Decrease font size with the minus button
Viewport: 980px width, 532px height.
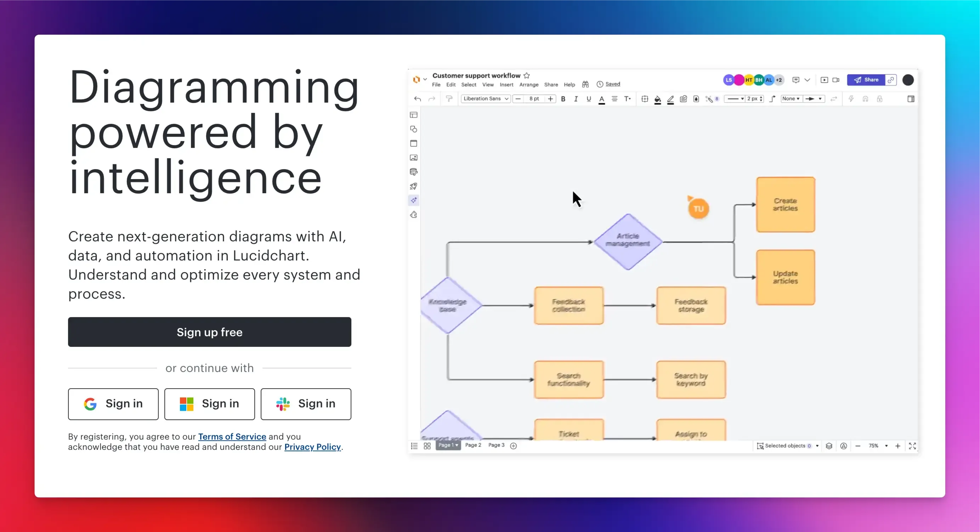[x=518, y=99]
